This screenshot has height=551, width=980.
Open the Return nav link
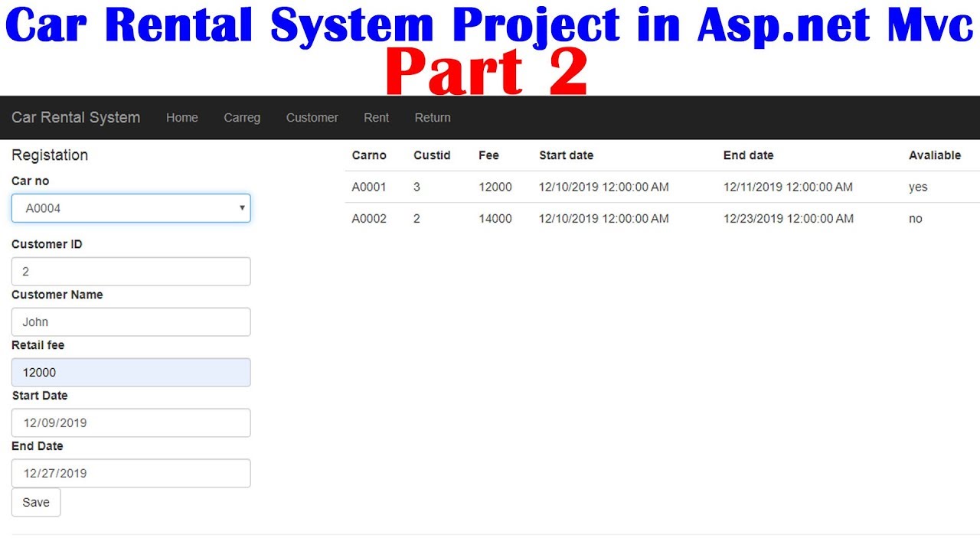[x=433, y=118]
